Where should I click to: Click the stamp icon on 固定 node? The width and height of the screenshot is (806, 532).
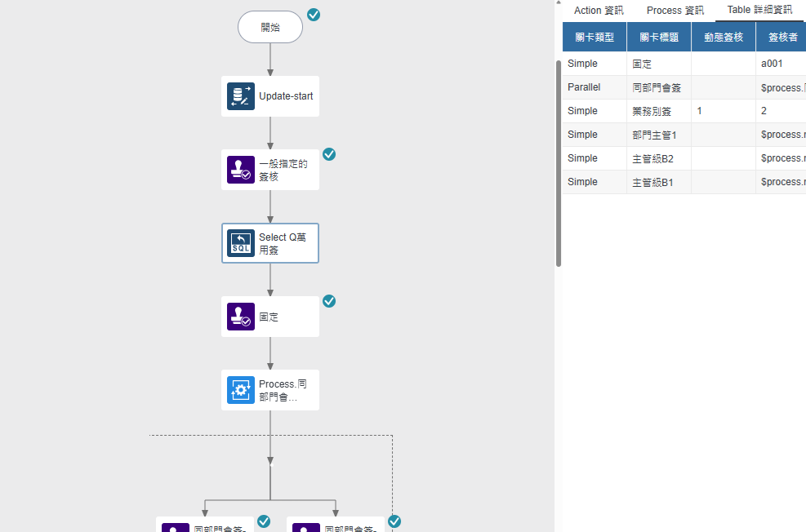coord(240,317)
